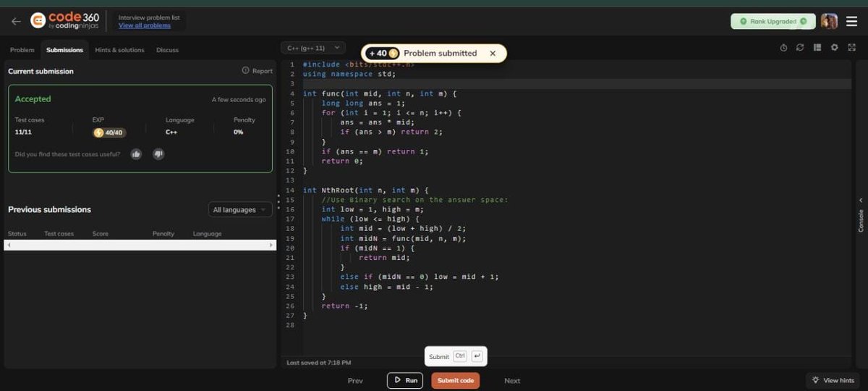The image size is (868, 391).
Task: Change the editor layout icon
Action: point(817,48)
